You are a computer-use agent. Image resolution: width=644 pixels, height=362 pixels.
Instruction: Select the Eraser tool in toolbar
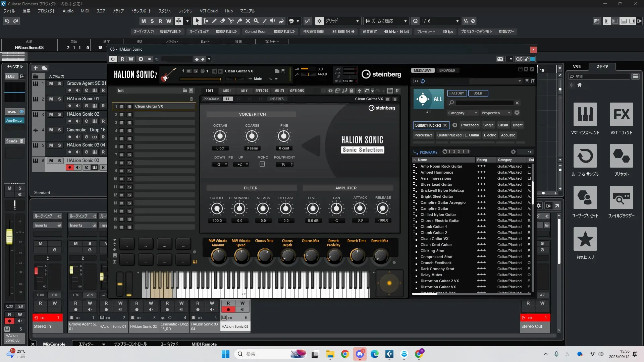pyautogui.click(x=222, y=21)
